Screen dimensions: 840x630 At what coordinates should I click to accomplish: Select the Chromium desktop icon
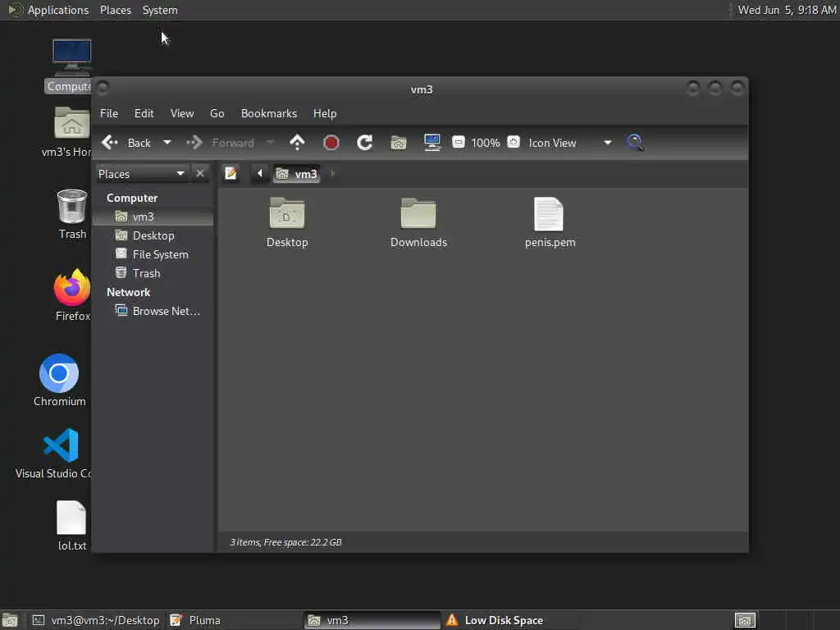(x=59, y=380)
